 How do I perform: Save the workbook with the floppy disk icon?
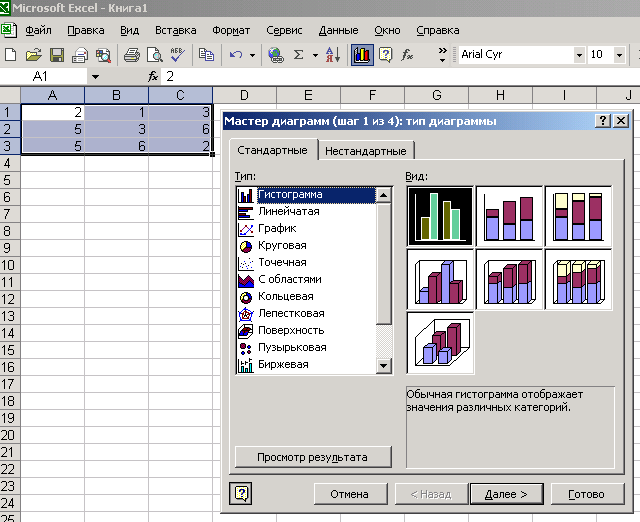(x=57, y=54)
